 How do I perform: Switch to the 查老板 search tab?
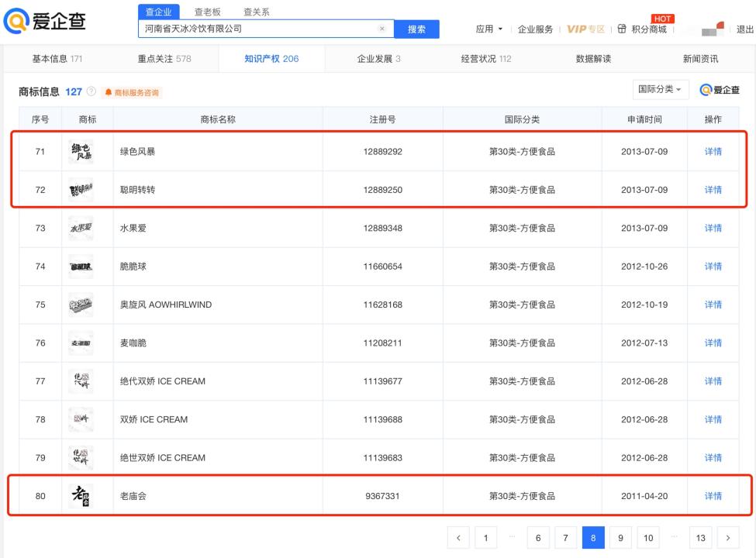click(x=206, y=12)
